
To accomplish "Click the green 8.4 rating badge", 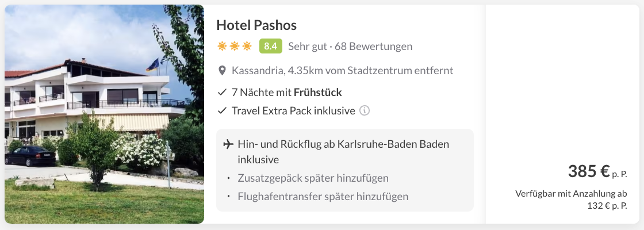I will tap(271, 47).
